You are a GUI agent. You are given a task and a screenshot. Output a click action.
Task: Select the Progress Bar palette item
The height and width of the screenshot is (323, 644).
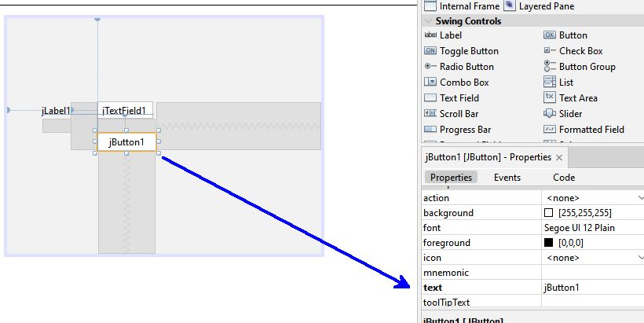click(x=464, y=130)
